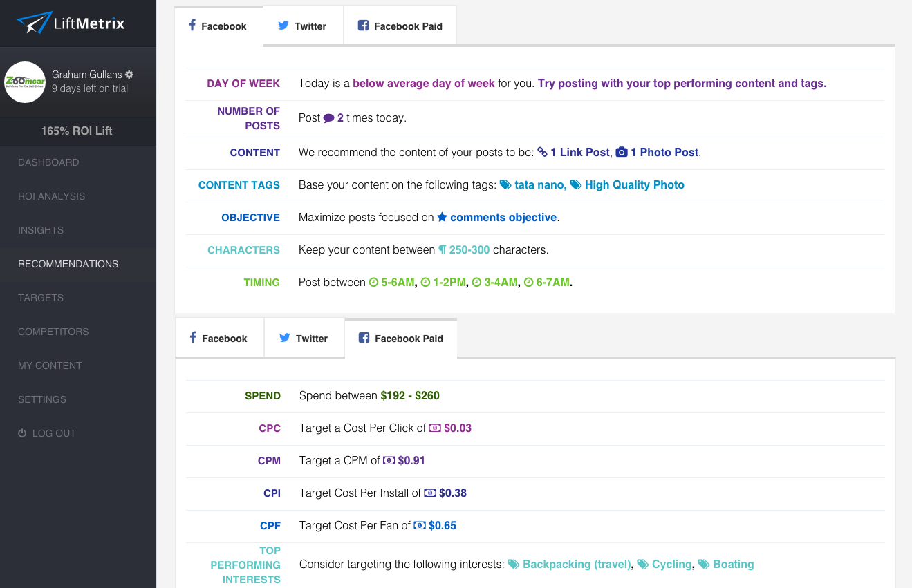Log out via the Log Out label
912x588 pixels.
[54, 433]
